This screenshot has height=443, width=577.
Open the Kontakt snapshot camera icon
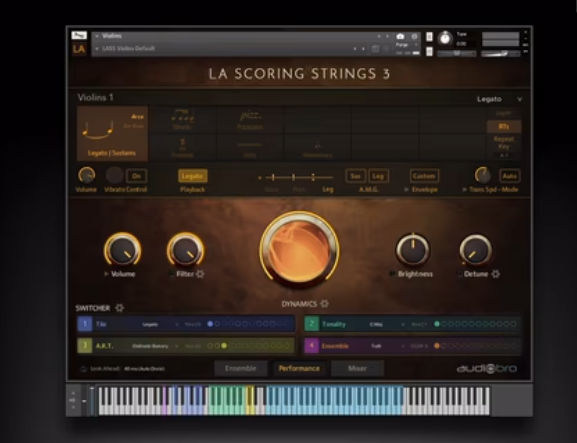coord(400,36)
